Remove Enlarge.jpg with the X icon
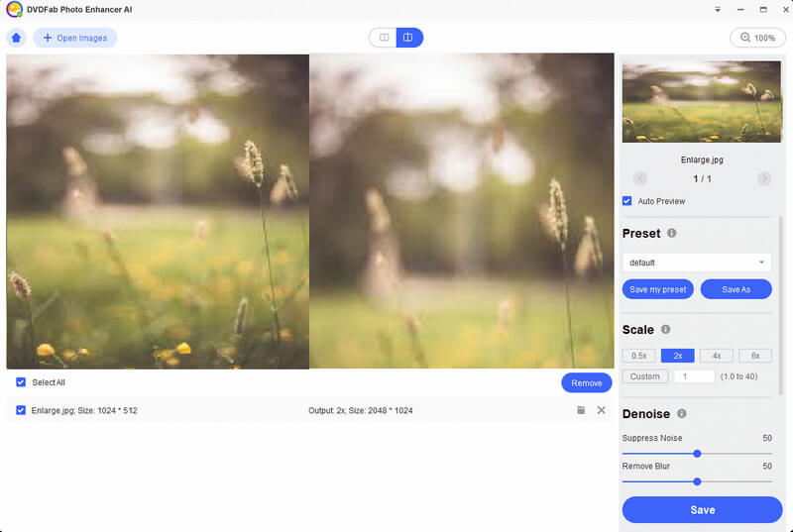 coord(601,410)
